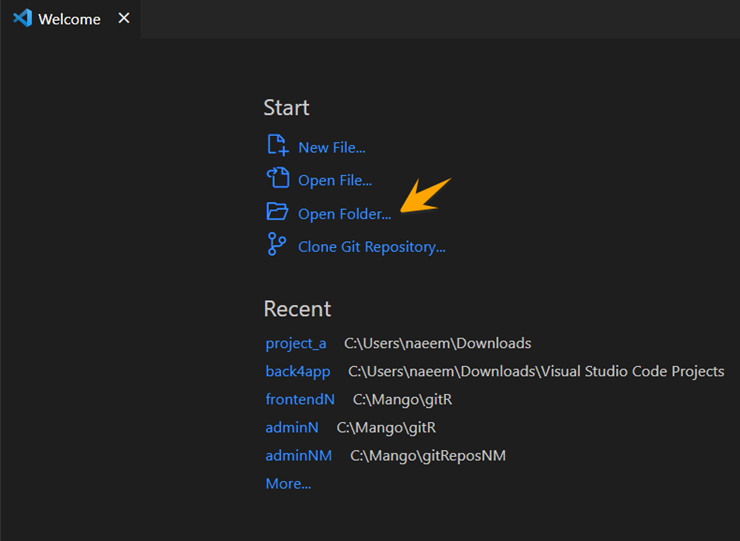
Task: Click the Clone Git Repository branch icon
Action: (277, 245)
